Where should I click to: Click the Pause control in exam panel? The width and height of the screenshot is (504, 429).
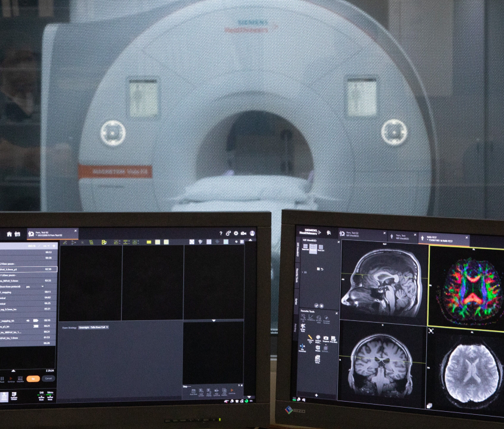point(2,379)
